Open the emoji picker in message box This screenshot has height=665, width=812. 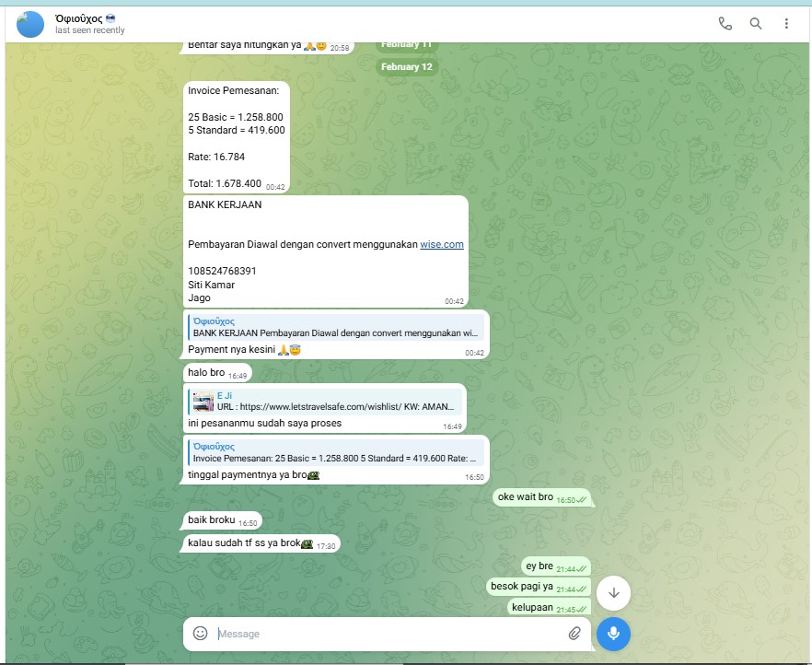pos(200,634)
